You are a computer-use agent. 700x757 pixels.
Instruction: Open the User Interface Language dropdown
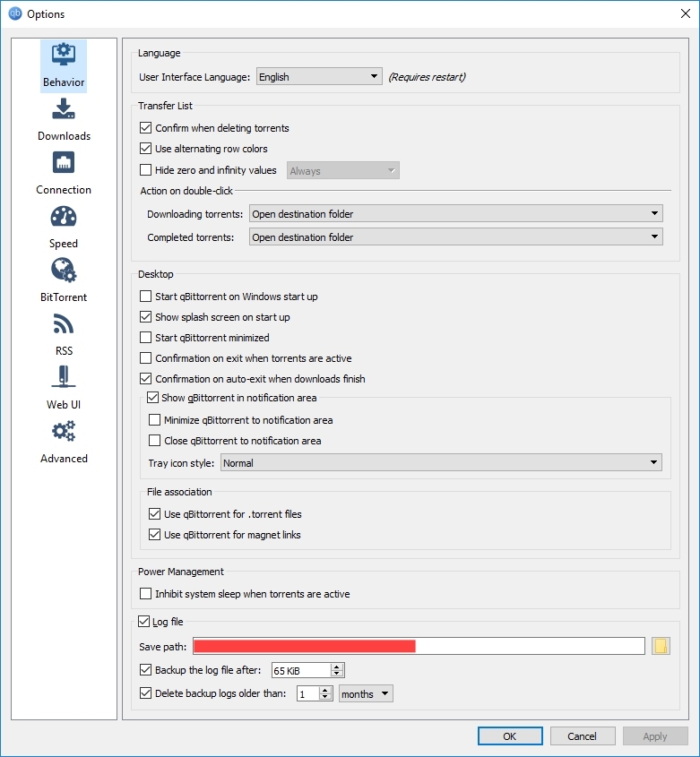coord(319,77)
